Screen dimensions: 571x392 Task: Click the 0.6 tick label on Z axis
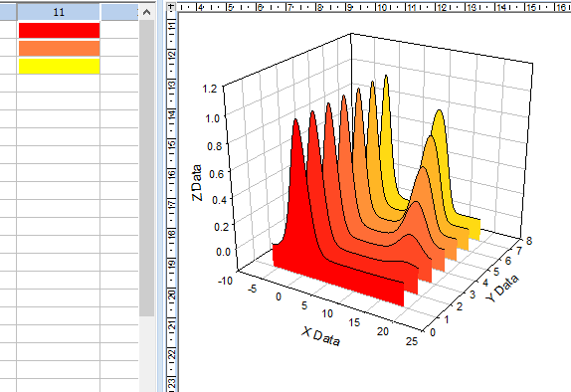coord(216,174)
